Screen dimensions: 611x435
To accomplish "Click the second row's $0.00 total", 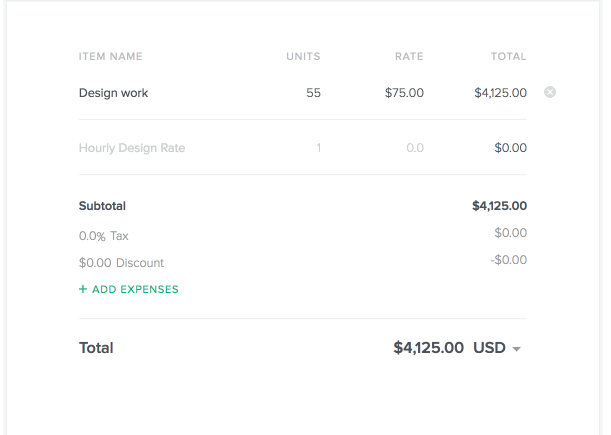I will tap(510, 148).
